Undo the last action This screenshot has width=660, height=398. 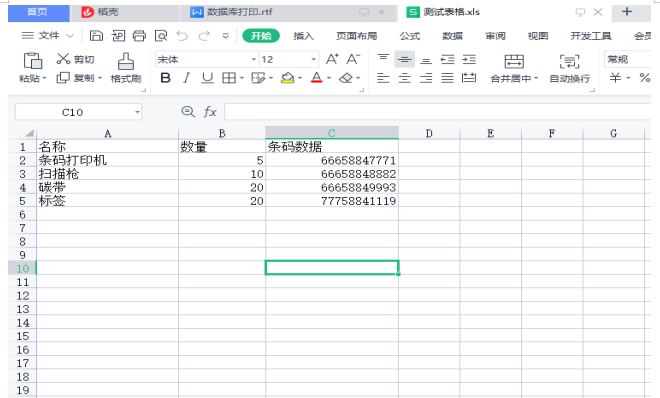tap(182, 36)
